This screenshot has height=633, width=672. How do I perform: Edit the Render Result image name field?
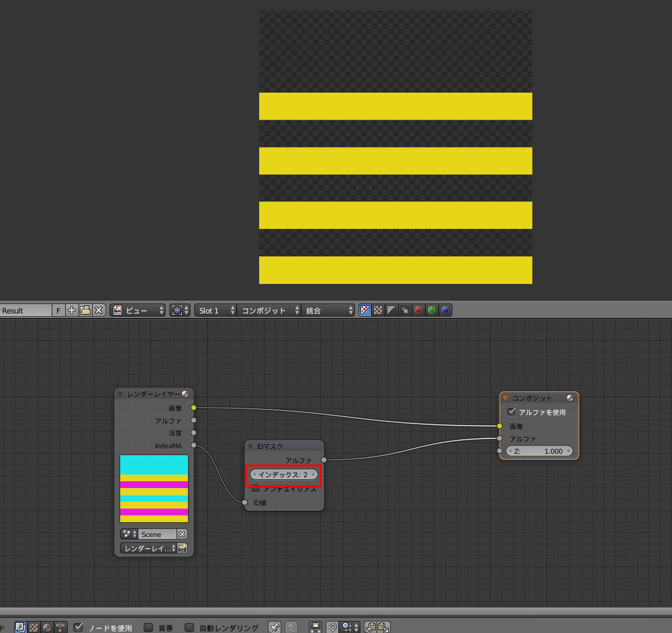26,310
